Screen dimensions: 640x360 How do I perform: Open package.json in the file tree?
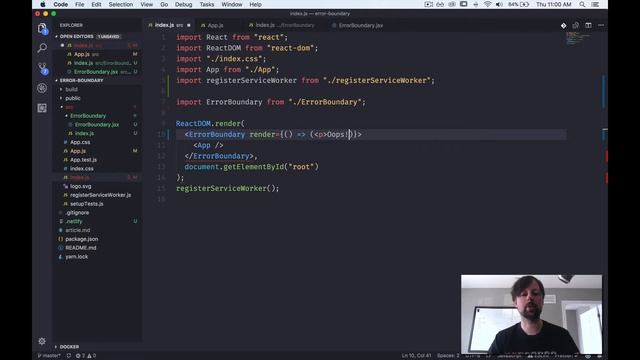[x=98, y=239]
